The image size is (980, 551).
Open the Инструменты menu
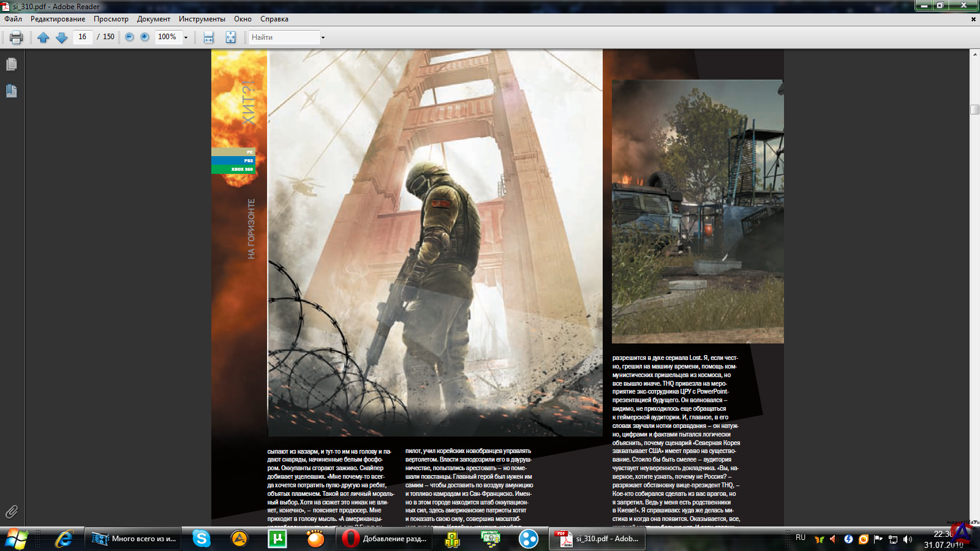tap(202, 19)
